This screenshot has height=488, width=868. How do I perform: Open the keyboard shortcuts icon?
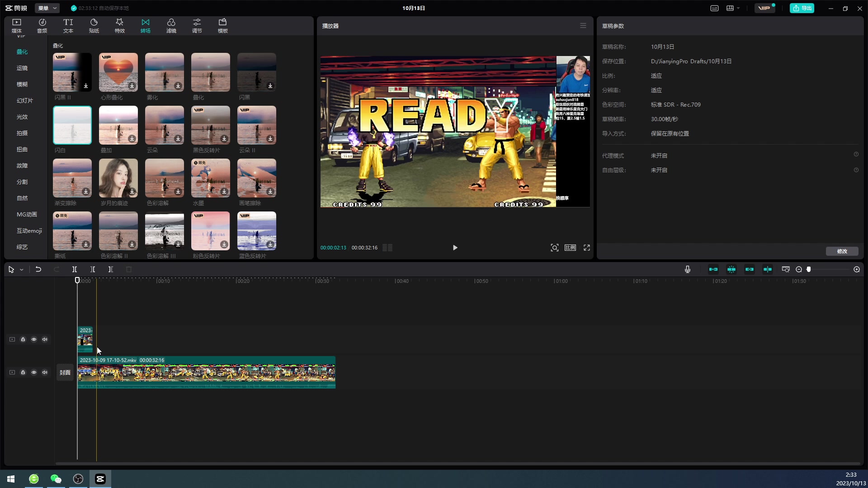click(x=715, y=8)
